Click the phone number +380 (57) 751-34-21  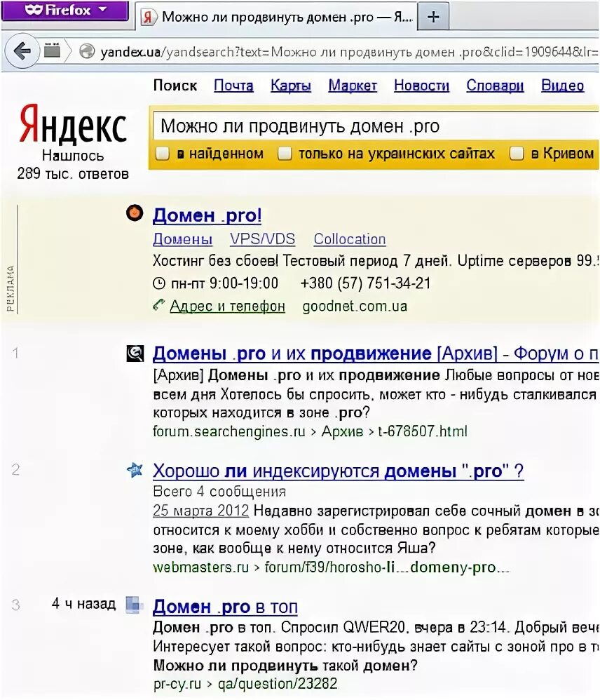(365, 283)
